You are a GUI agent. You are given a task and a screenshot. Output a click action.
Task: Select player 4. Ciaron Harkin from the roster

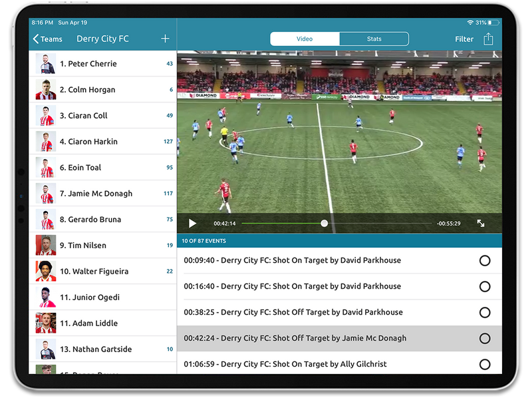(x=100, y=141)
